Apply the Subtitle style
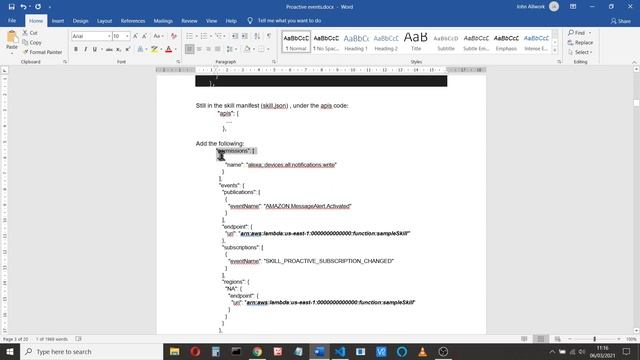The height and width of the screenshot is (360, 640). (446, 42)
